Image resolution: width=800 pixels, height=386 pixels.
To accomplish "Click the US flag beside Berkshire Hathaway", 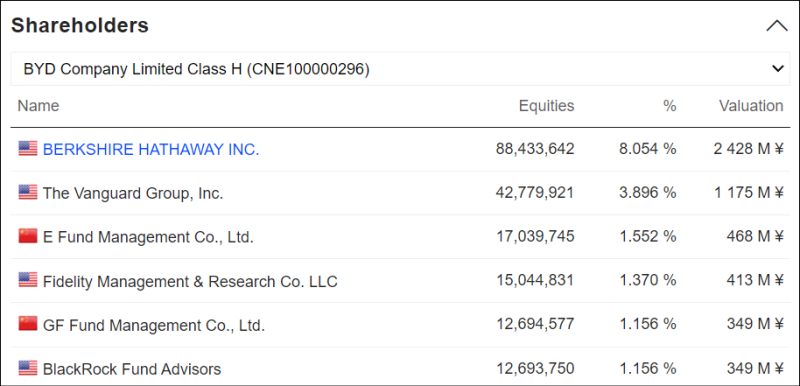I will pos(28,148).
